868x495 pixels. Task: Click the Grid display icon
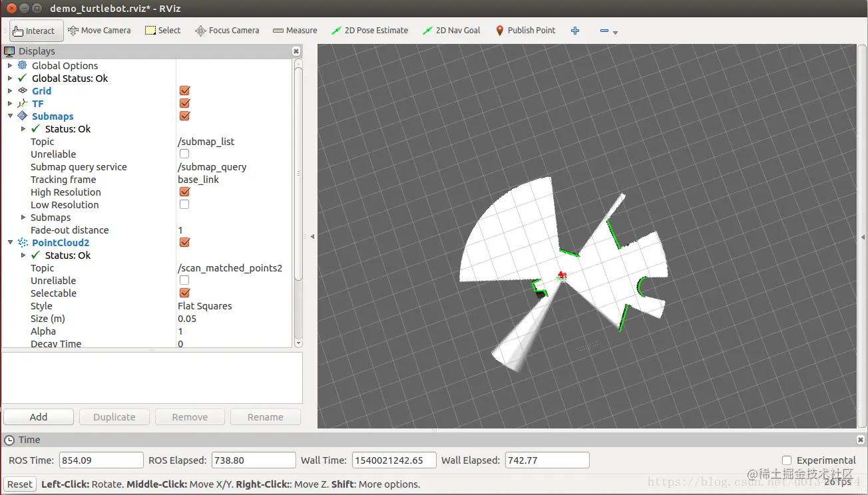(x=23, y=90)
